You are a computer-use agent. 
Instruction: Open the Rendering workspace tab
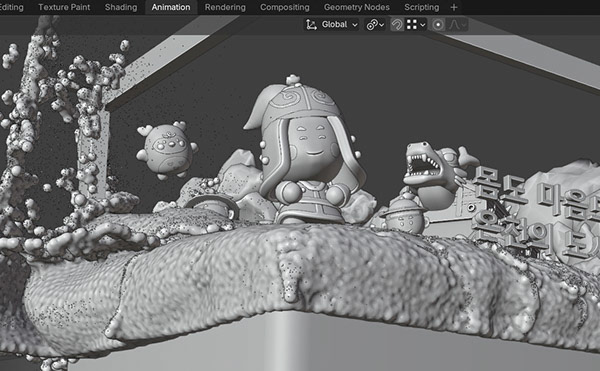point(225,7)
